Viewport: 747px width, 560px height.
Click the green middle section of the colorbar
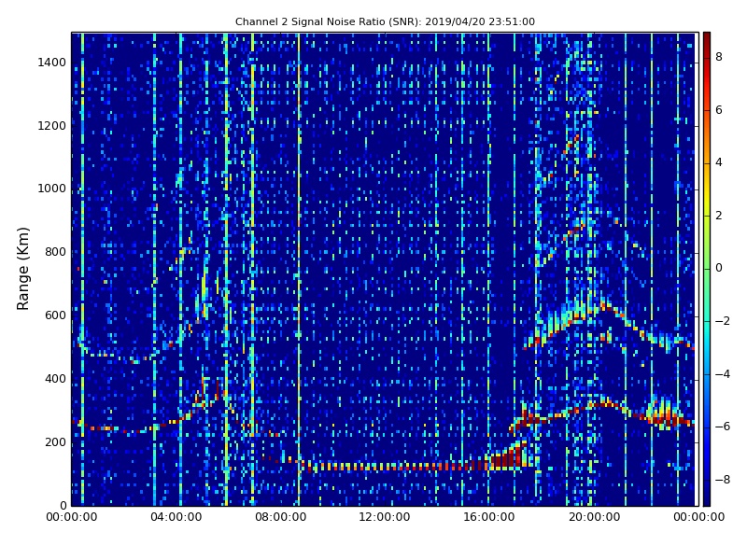click(x=707, y=269)
